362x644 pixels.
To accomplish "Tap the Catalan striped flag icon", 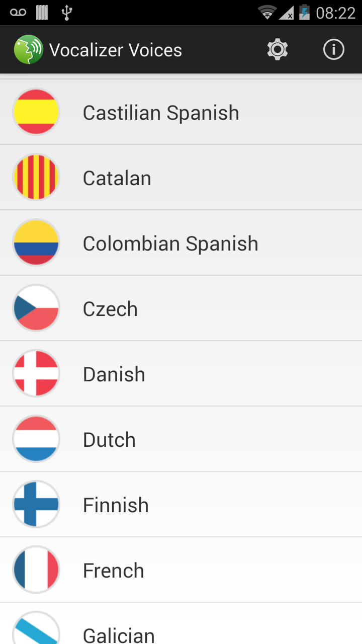I will tap(36, 177).
